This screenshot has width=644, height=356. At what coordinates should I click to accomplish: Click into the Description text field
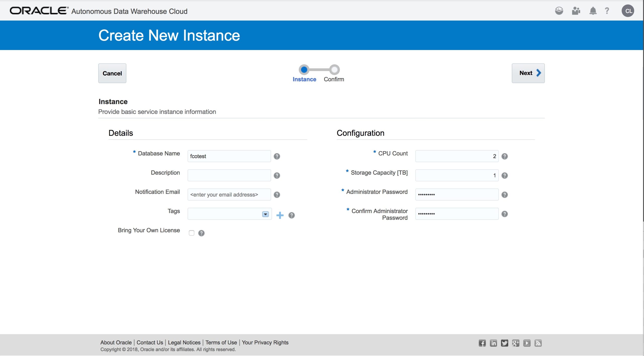pyautogui.click(x=229, y=175)
